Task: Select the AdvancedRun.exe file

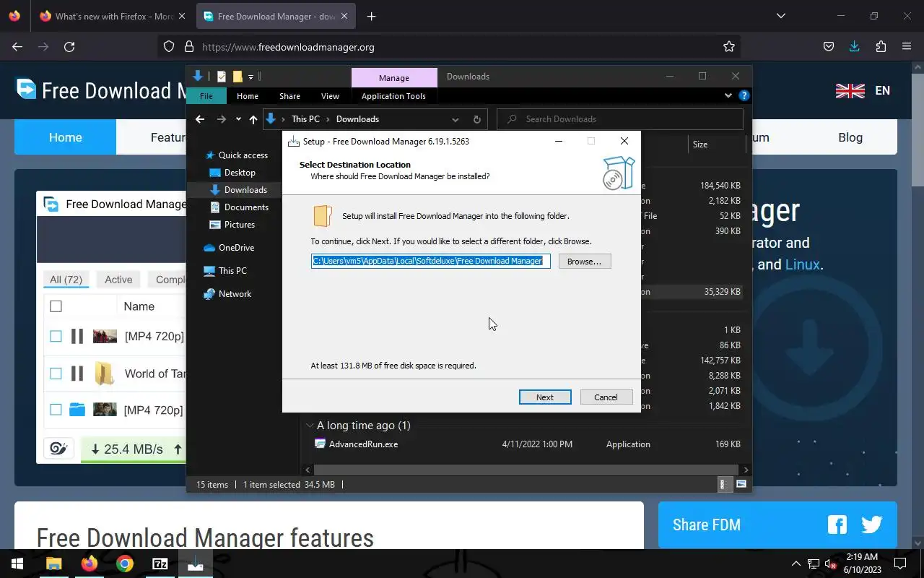Action: [363, 444]
